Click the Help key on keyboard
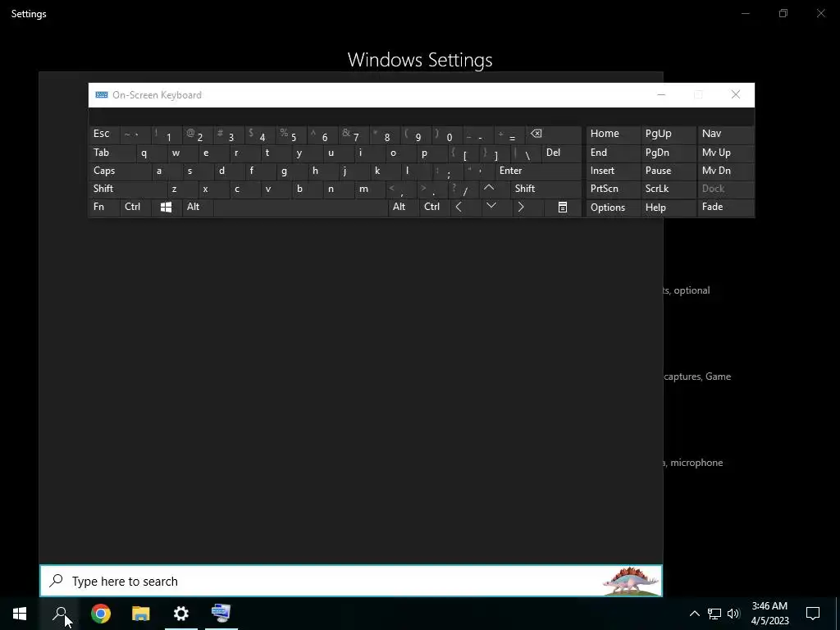This screenshot has width=840, height=630. click(x=668, y=208)
